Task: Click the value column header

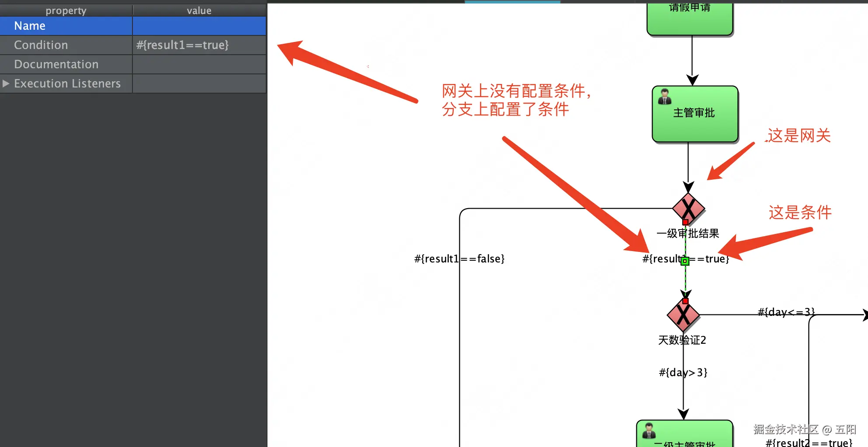Action: click(x=199, y=10)
